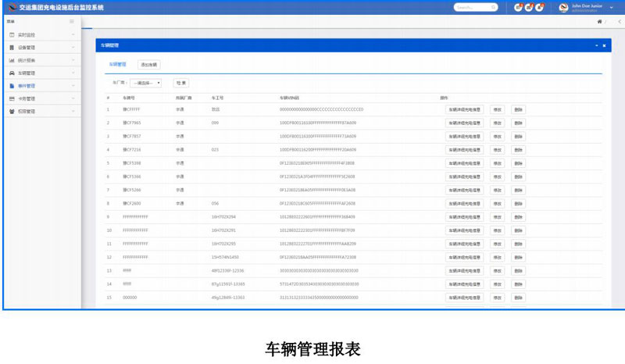This screenshot has width=625, height=364.
Task: Select the 车辆管理 tab in panel
Action: tap(117, 65)
